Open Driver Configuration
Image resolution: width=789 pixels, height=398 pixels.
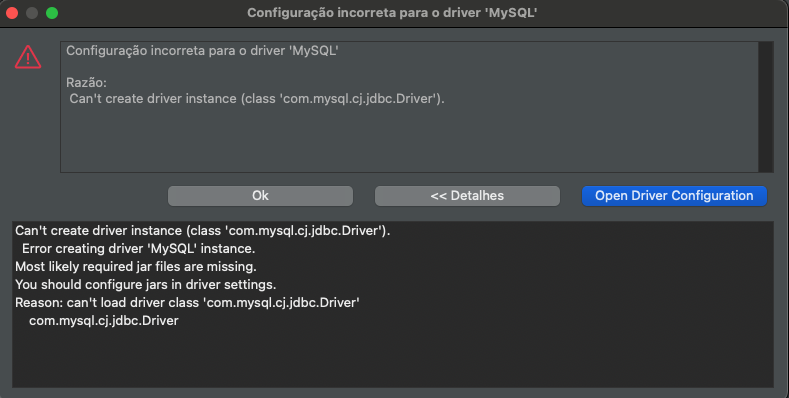point(674,196)
